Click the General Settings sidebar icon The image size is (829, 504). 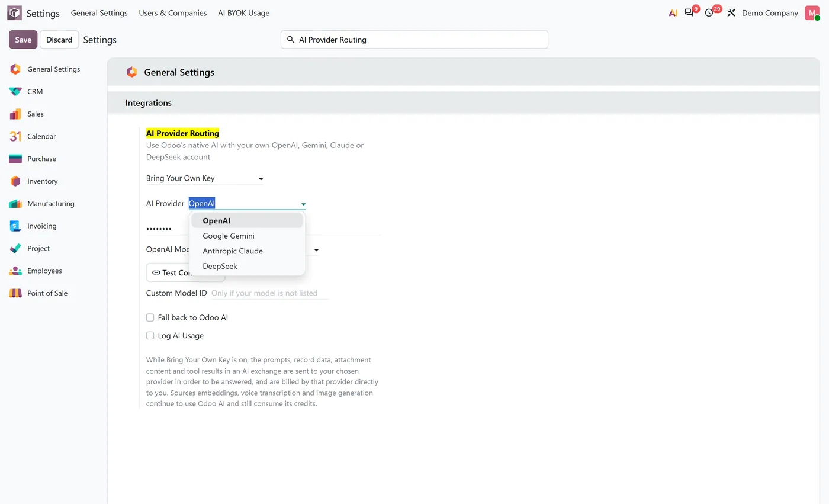pyautogui.click(x=15, y=69)
